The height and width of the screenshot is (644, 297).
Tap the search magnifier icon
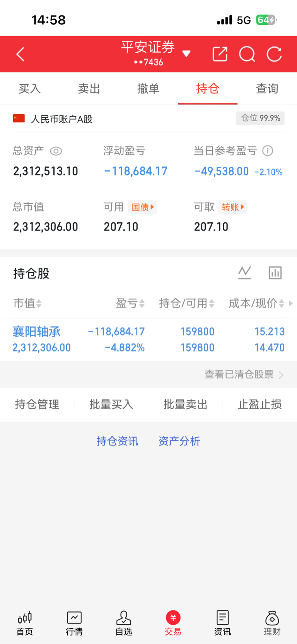click(247, 54)
